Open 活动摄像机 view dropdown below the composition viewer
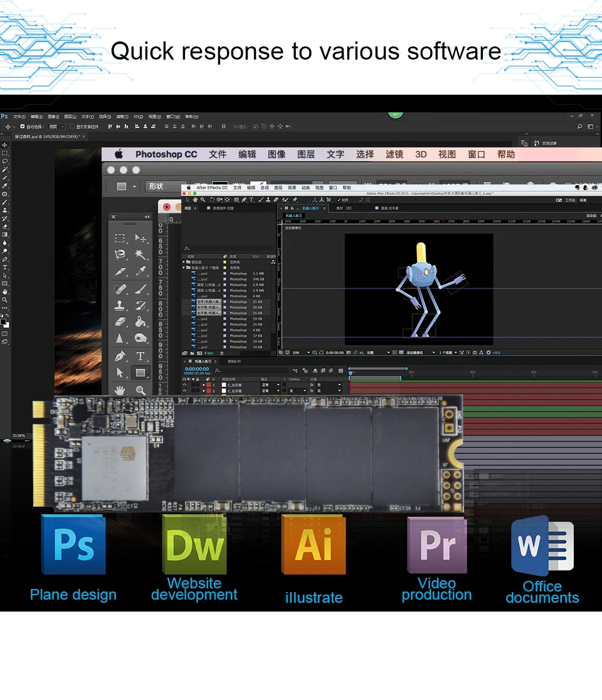Image resolution: width=602 pixels, height=700 pixels. click(420, 353)
